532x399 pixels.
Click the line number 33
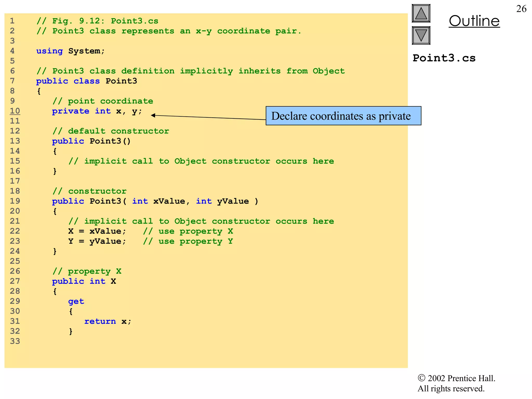(x=15, y=341)
